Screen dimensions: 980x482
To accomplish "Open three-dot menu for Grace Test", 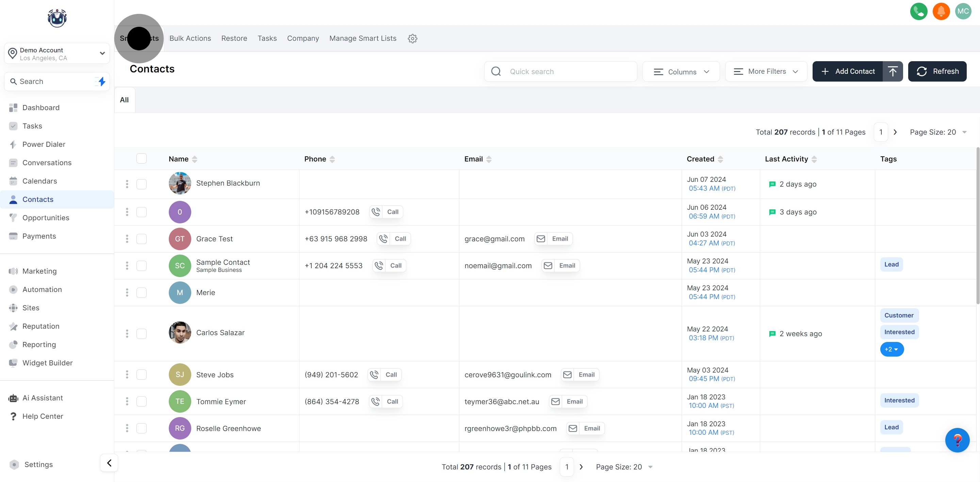I will coord(127,239).
